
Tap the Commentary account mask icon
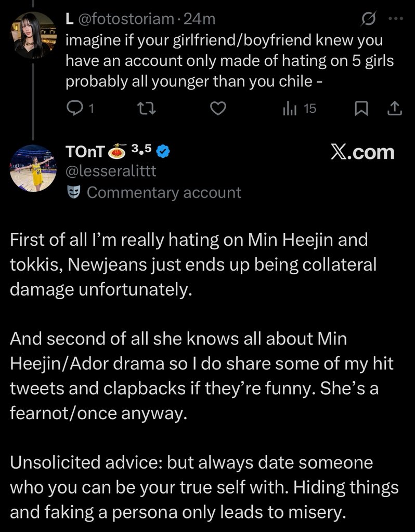(73, 192)
